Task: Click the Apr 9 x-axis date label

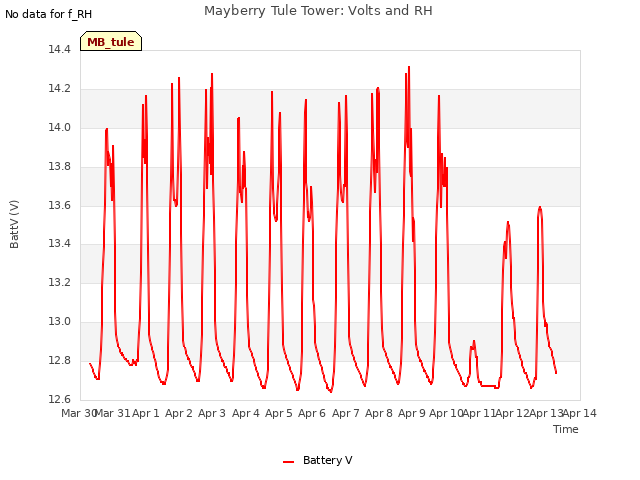Action: (x=412, y=413)
